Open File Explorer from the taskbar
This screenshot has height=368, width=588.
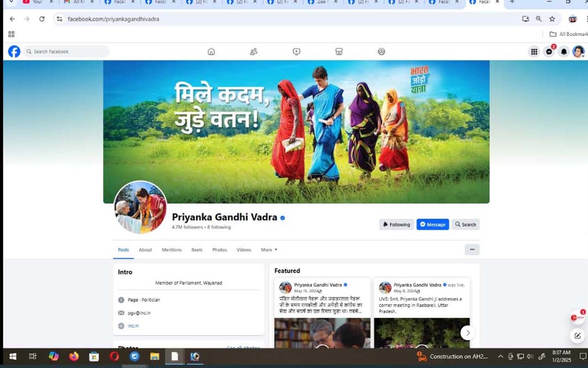pyautogui.click(x=154, y=357)
